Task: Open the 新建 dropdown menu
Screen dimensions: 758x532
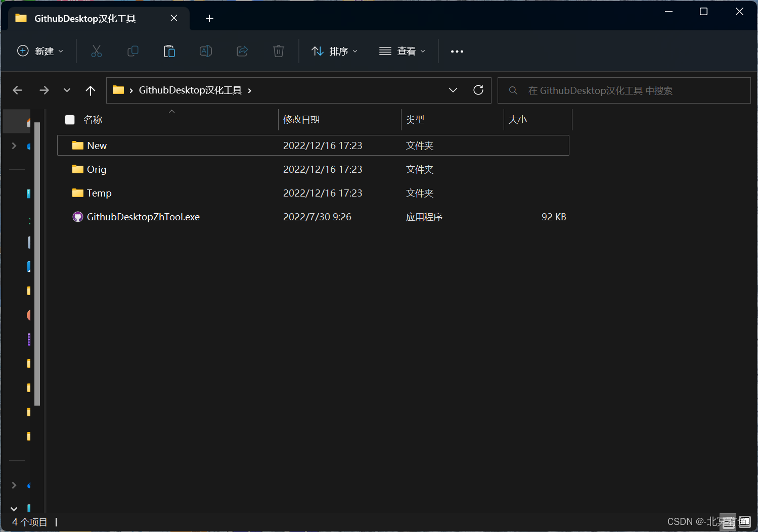Action: [x=40, y=51]
